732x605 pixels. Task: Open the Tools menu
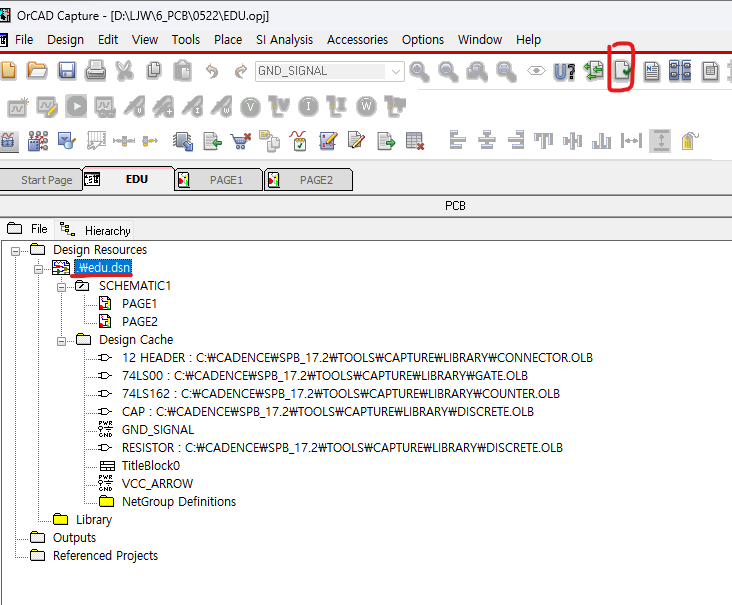point(185,40)
